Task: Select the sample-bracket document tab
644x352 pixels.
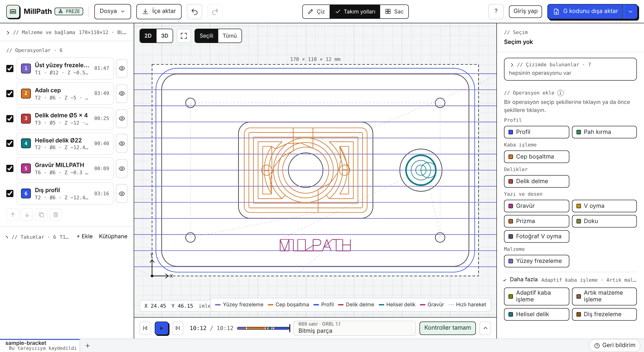Action: (x=40, y=346)
